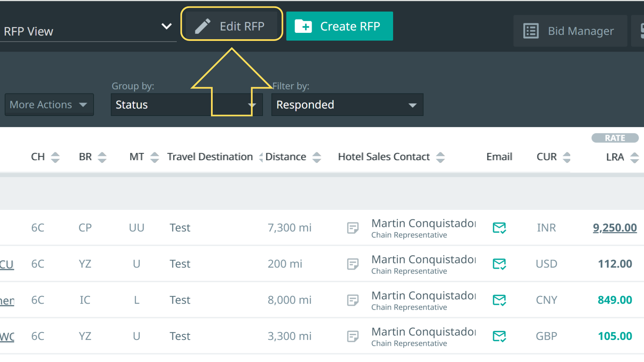Sort table by Distance column arrows
Viewport: 644px width, 362px height.
tap(317, 157)
